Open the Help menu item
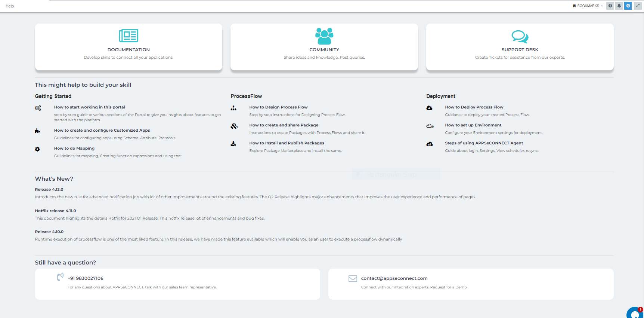The image size is (644, 318). (10, 6)
